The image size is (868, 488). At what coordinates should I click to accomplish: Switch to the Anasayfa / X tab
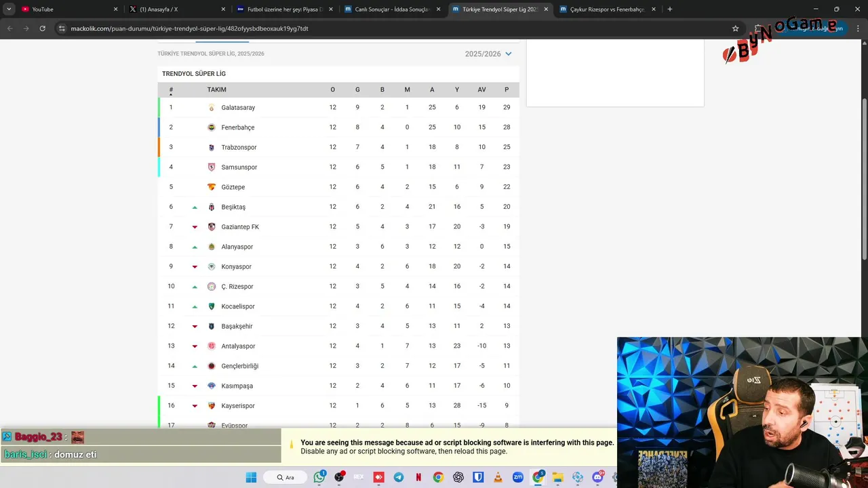(x=176, y=9)
